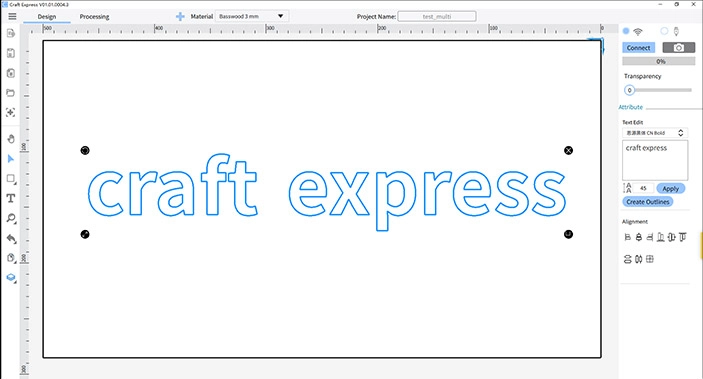Switch to the Design tab
This screenshot has height=379, width=703.
pos(47,17)
